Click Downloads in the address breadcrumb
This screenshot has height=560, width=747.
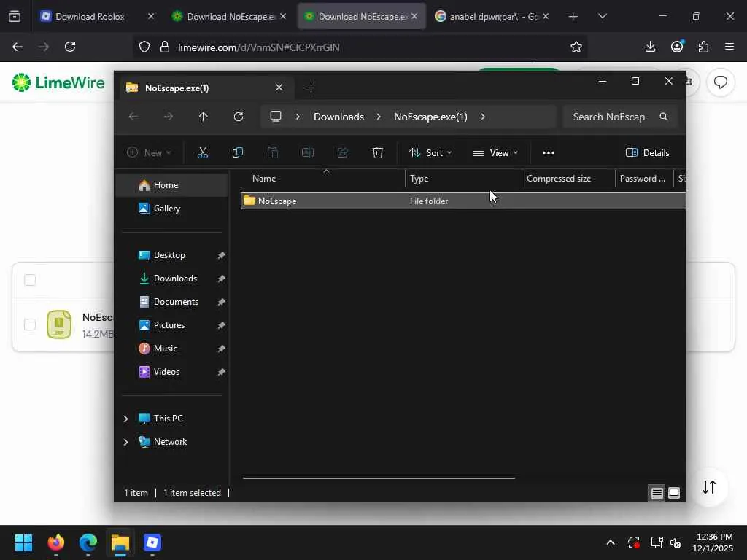(x=338, y=117)
